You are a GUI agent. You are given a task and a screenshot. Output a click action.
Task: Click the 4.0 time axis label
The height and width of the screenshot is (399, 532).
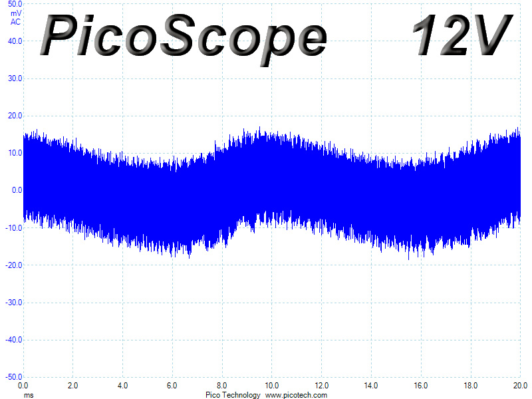tap(122, 386)
